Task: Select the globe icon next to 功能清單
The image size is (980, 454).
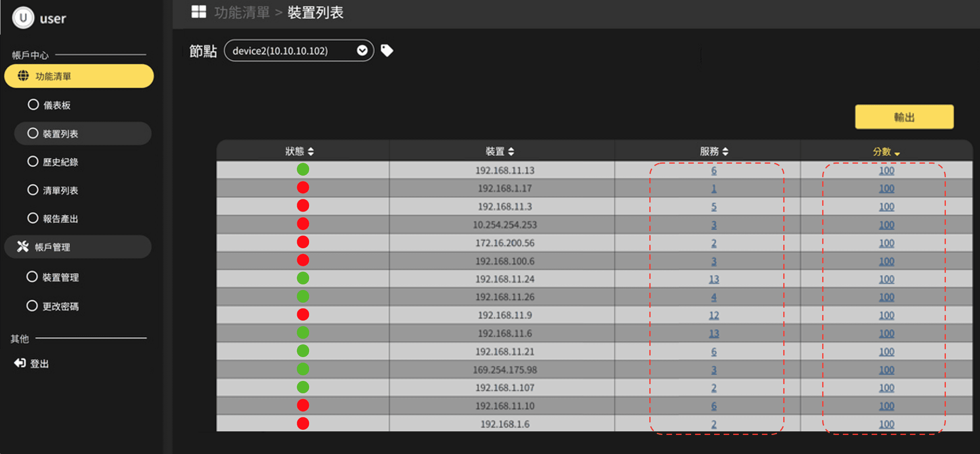Action: pyautogui.click(x=23, y=75)
